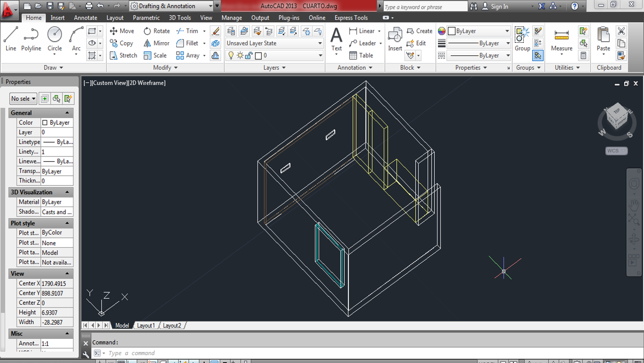Viewport: 644px width, 363px height.
Task: Open the Layout1 tab
Action: pyautogui.click(x=146, y=326)
